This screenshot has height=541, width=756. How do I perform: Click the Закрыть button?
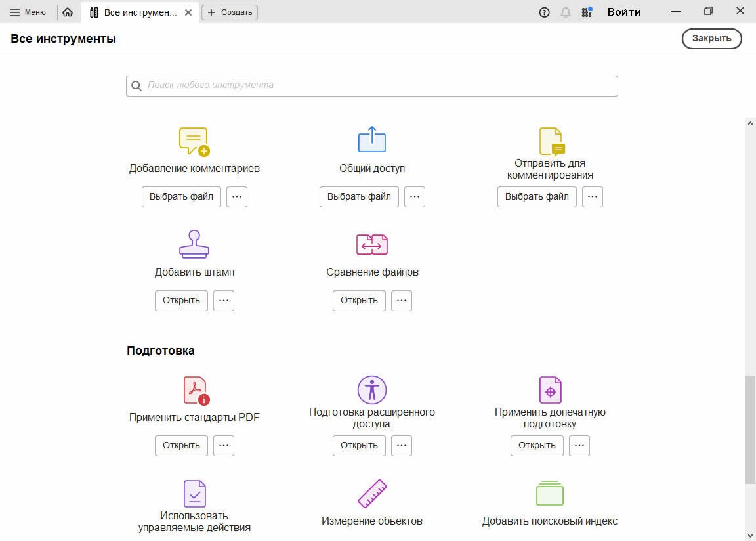711,39
